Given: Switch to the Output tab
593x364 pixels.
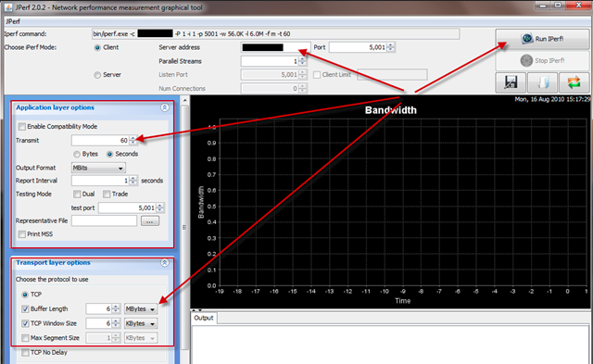Looking at the screenshot, I should click(x=204, y=318).
